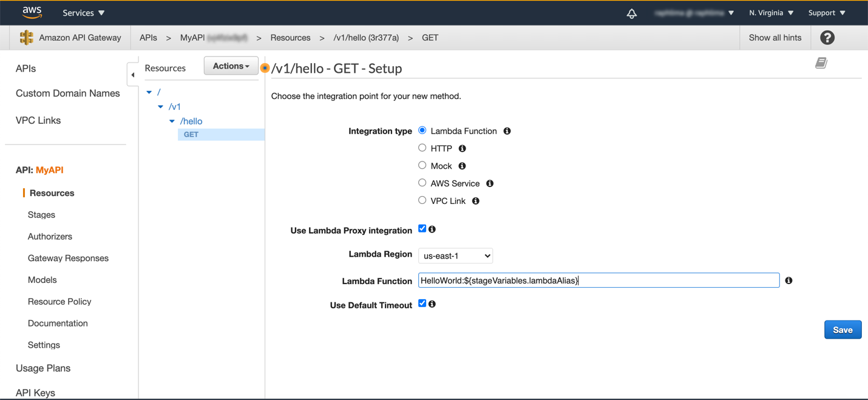Screen dimensions: 868x400
Task: Open the documentation book icon
Action: (x=821, y=63)
